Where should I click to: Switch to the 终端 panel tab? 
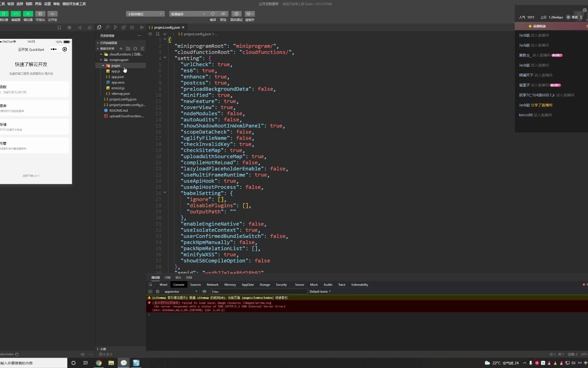(x=189, y=278)
